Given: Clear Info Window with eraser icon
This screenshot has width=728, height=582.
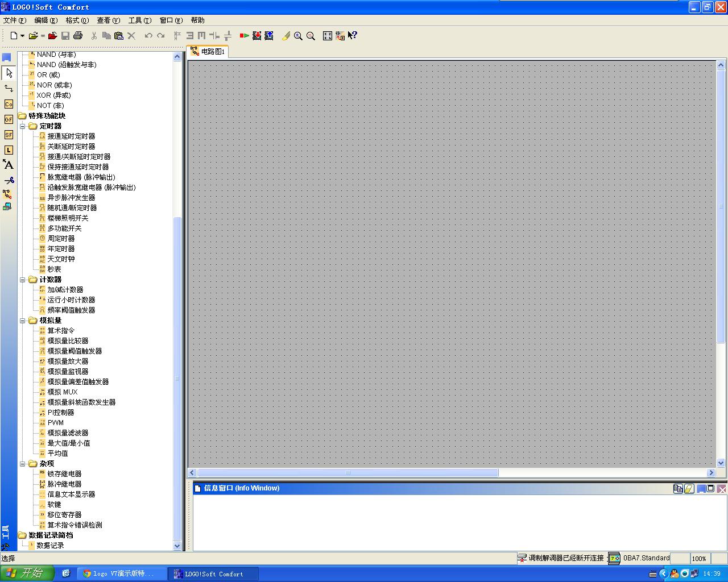Looking at the screenshot, I should click(689, 489).
